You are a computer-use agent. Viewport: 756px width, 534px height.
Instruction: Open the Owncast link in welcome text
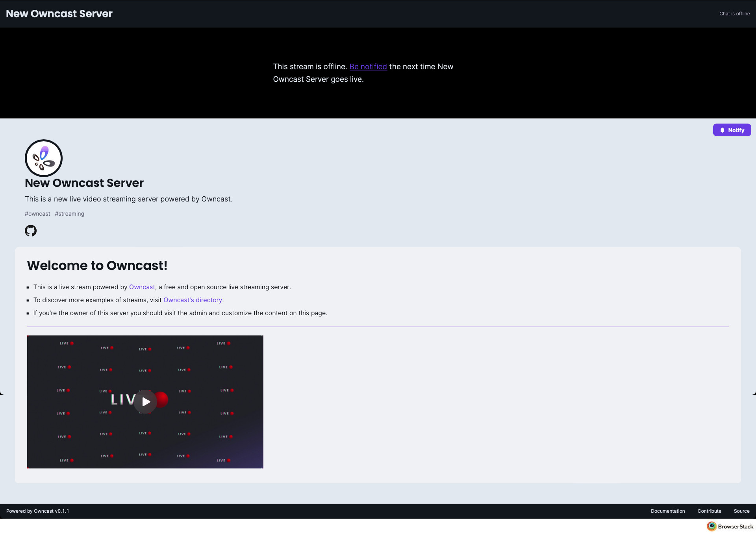pos(142,287)
